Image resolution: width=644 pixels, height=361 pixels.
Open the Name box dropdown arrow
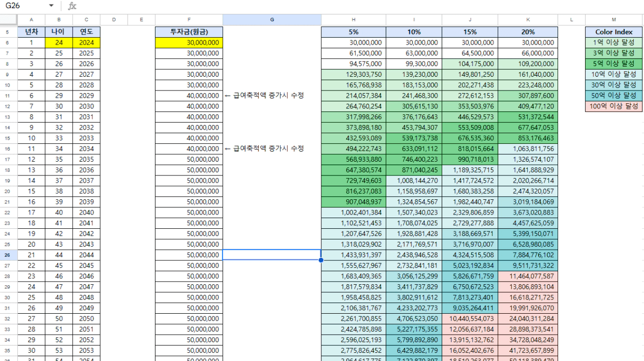pos(51,6)
